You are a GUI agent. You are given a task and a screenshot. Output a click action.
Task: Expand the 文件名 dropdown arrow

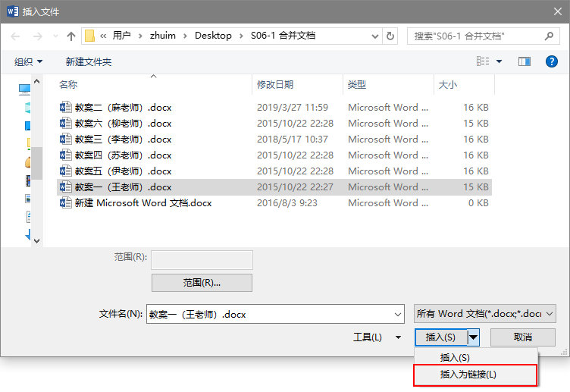tap(398, 314)
